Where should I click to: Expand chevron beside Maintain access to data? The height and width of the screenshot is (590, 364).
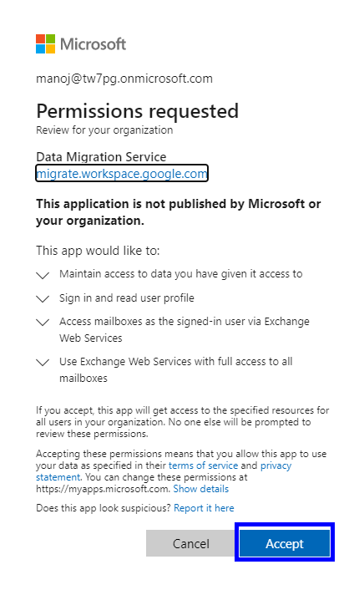pos(43,275)
